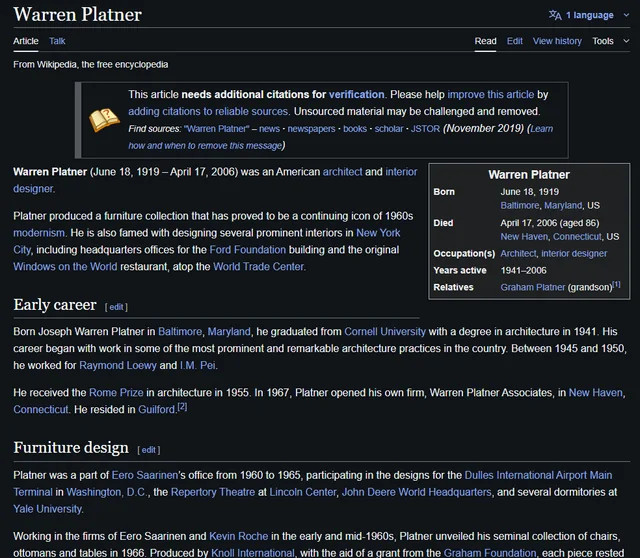The image size is (640, 558).
Task: Click the 'June 18, 1919' born date in infobox
Action: pyautogui.click(x=529, y=192)
